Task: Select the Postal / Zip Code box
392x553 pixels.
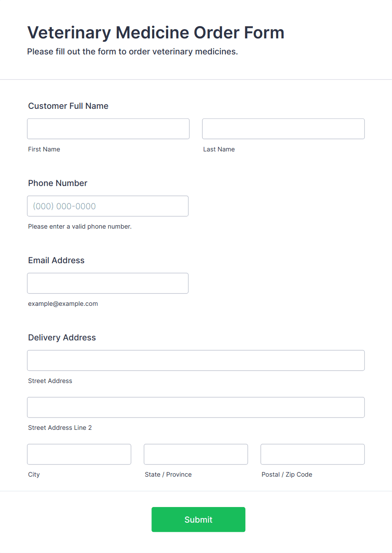Action: click(313, 454)
